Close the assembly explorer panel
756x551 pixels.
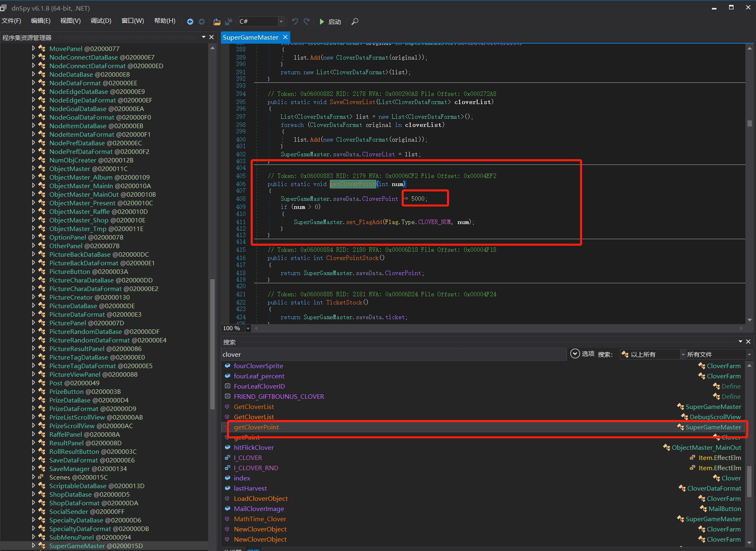[x=211, y=37]
